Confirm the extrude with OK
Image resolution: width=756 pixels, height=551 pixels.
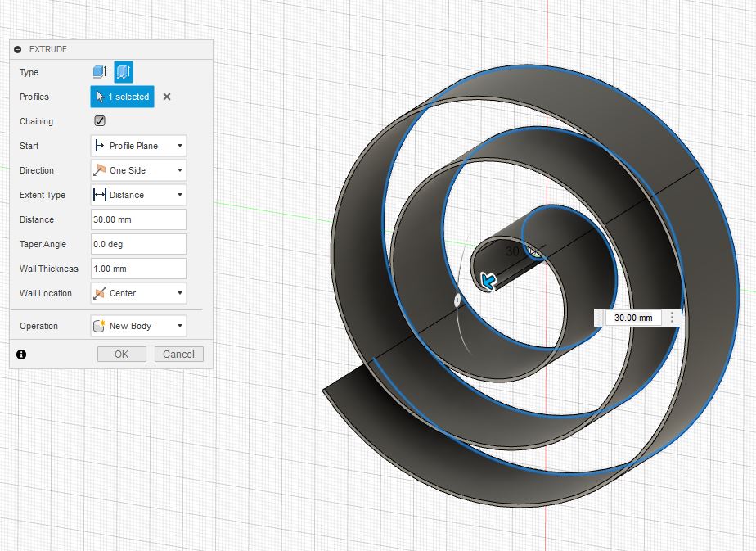[x=121, y=355]
